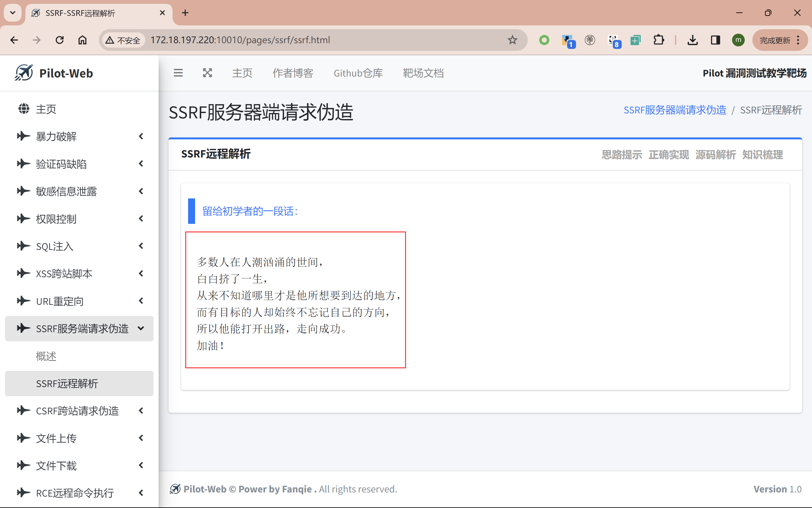Click the footer Pilot-Web plane icon
This screenshot has height=508, width=812.
pyautogui.click(x=175, y=489)
